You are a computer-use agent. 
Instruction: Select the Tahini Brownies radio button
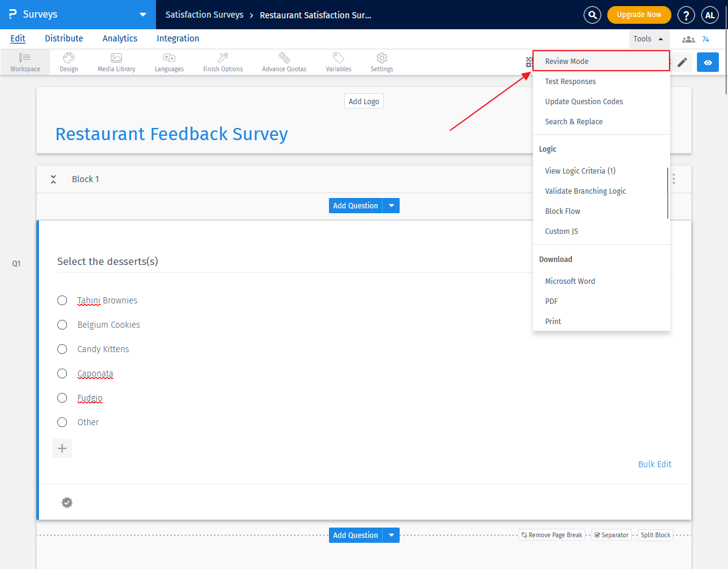[x=62, y=300]
